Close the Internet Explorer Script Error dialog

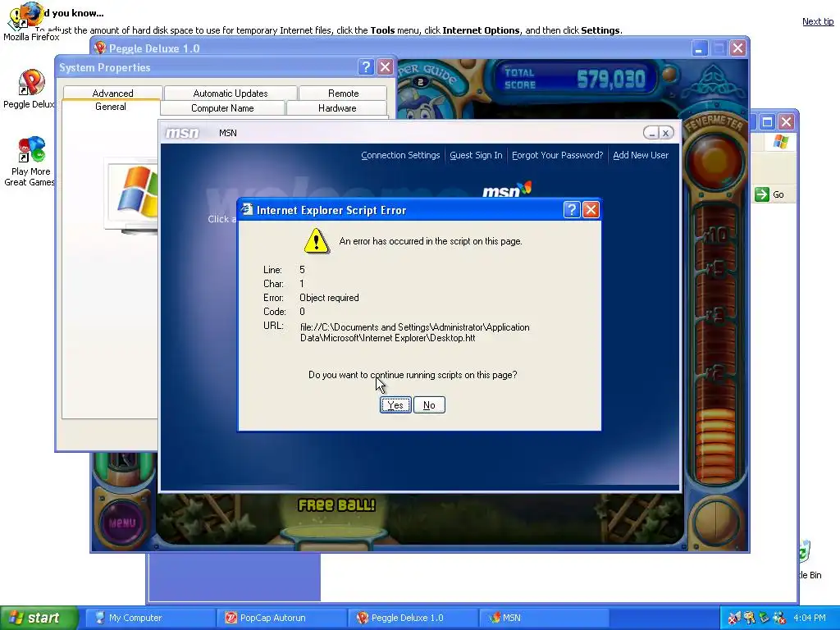[591, 209]
